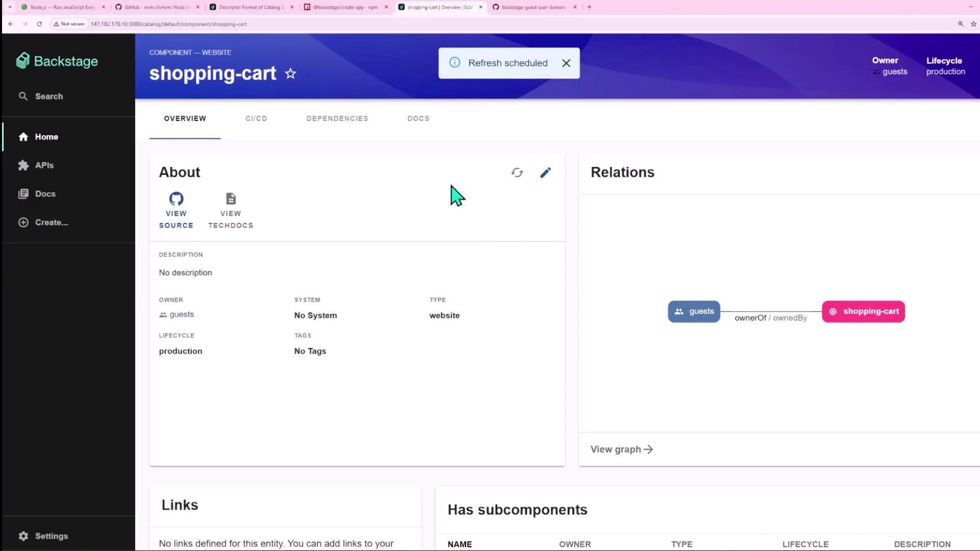
Task: Click browser forward arrow
Action: [x=24, y=24]
